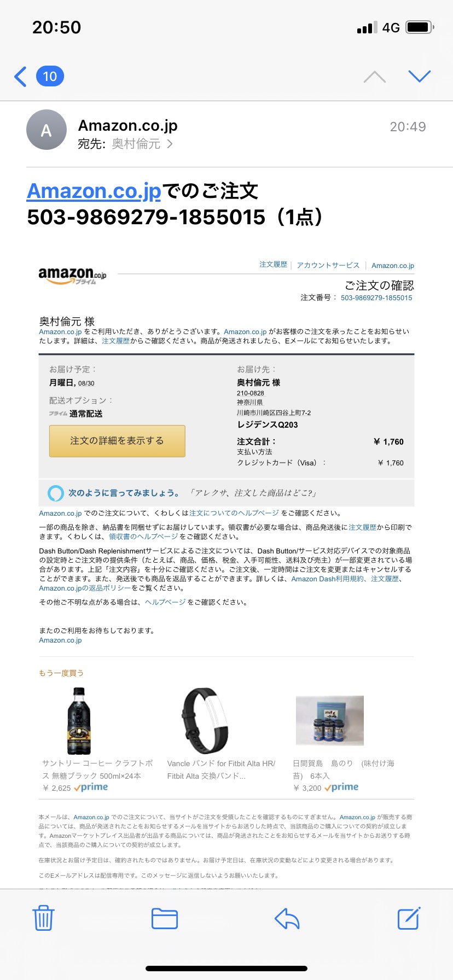Open アカウントサービス in the top navigation

tap(328, 265)
